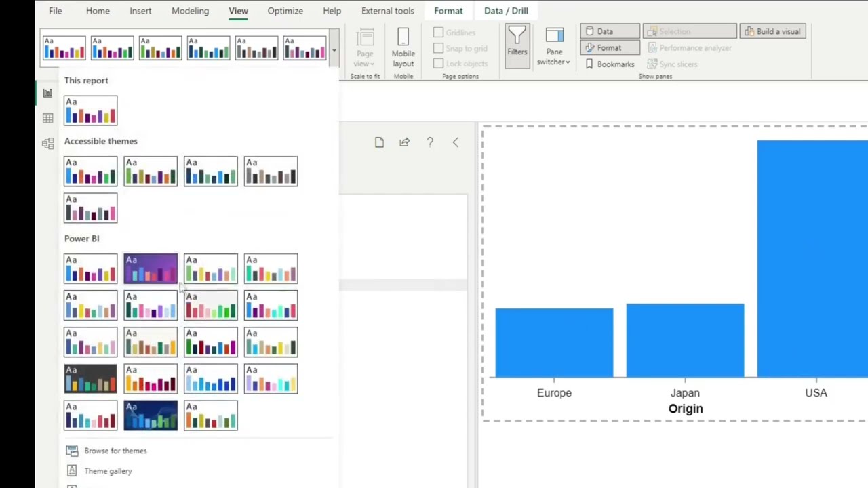This screenshot has height=488, width=868.
Task: Click the question mark help icon
Action: click(430, 142)
